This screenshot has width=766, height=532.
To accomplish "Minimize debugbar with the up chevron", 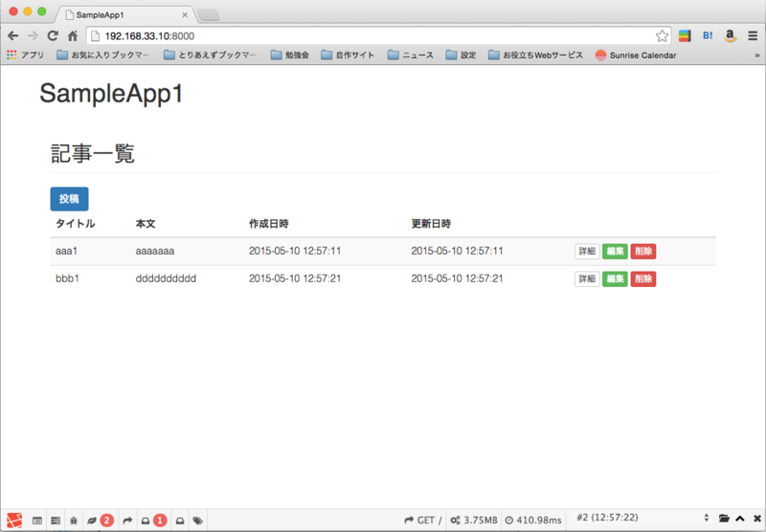I will click(x=740, y=519).
